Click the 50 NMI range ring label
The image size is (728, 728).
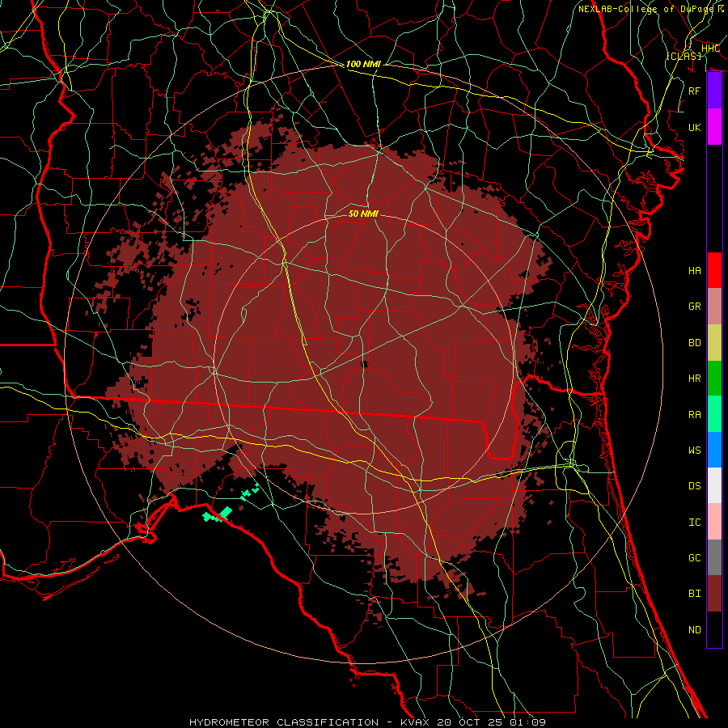tap(363, 214)
